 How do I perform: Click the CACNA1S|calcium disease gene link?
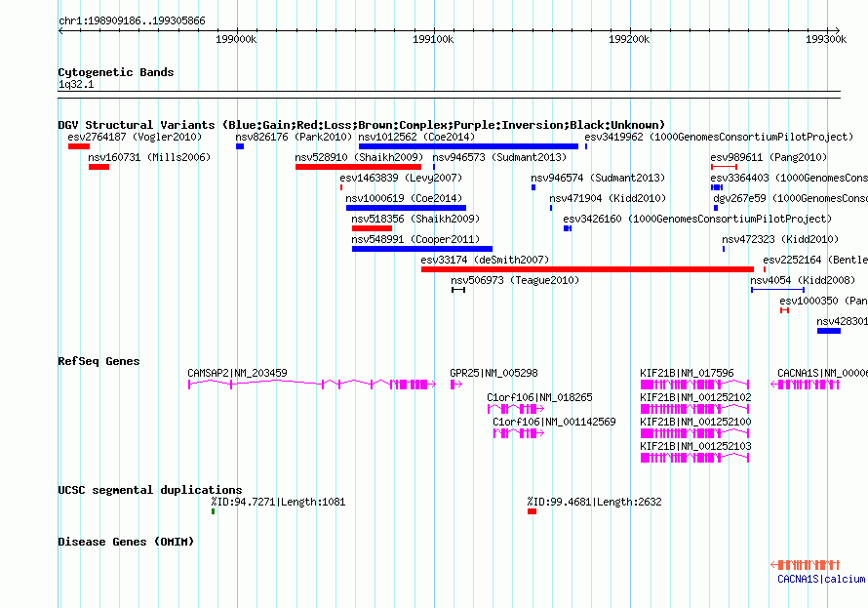click(x=821, y=579)
